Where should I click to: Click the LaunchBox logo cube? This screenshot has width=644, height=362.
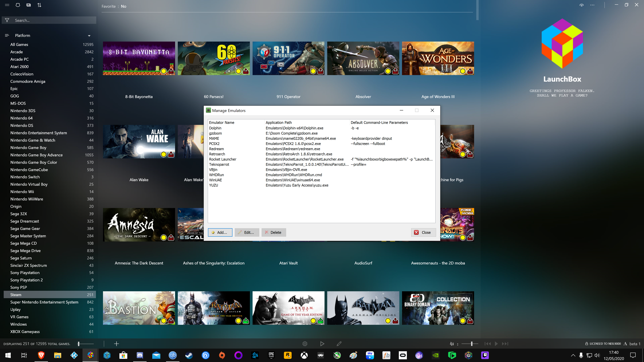[x=562, y=43]
